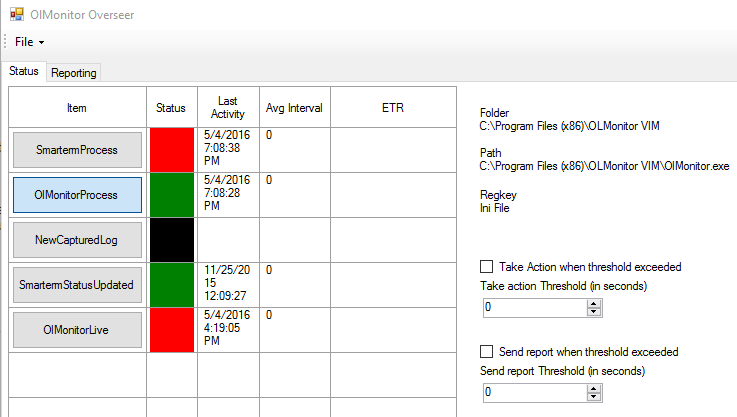Click the Take action Threshold input field
Image resolution: width=737 pixels, height=417 pixels.
[532, 308]
